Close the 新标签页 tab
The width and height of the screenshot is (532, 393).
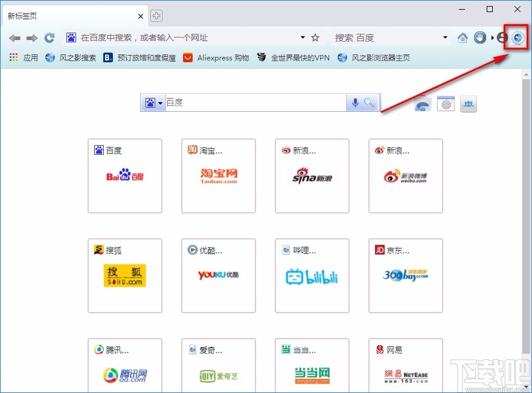(x=141, y=16)
